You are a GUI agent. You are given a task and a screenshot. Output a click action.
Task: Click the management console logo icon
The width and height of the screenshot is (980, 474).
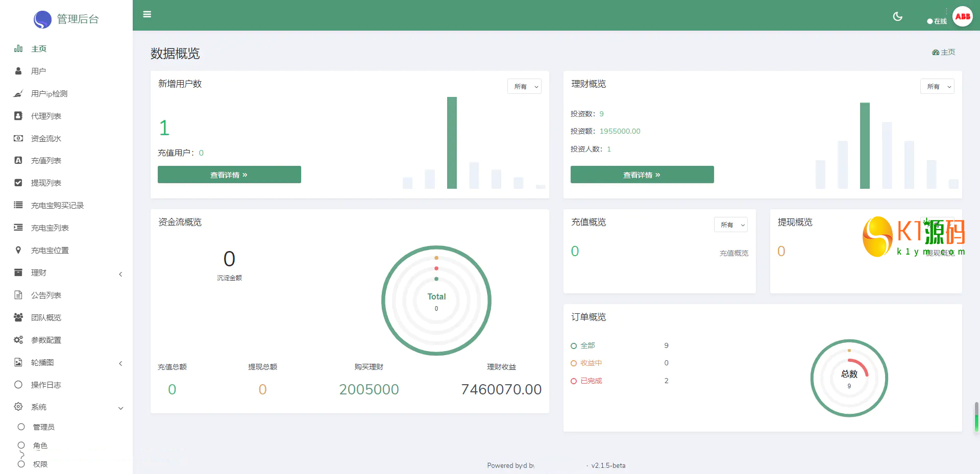(x=42, y=19)
